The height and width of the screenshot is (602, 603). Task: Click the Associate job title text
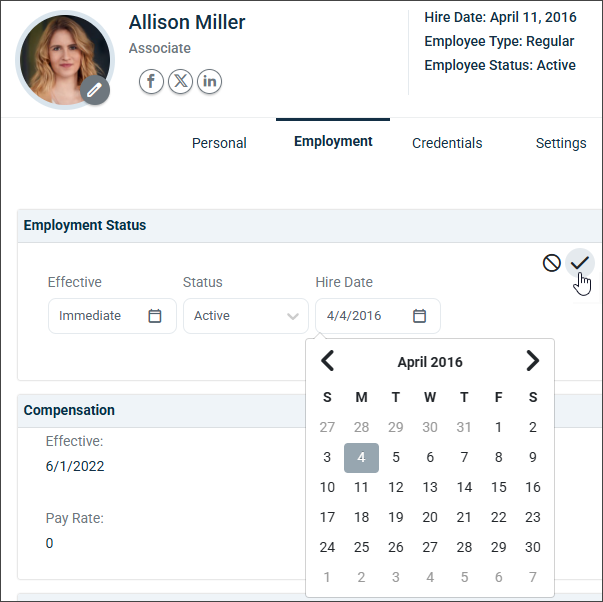point(160,48)
